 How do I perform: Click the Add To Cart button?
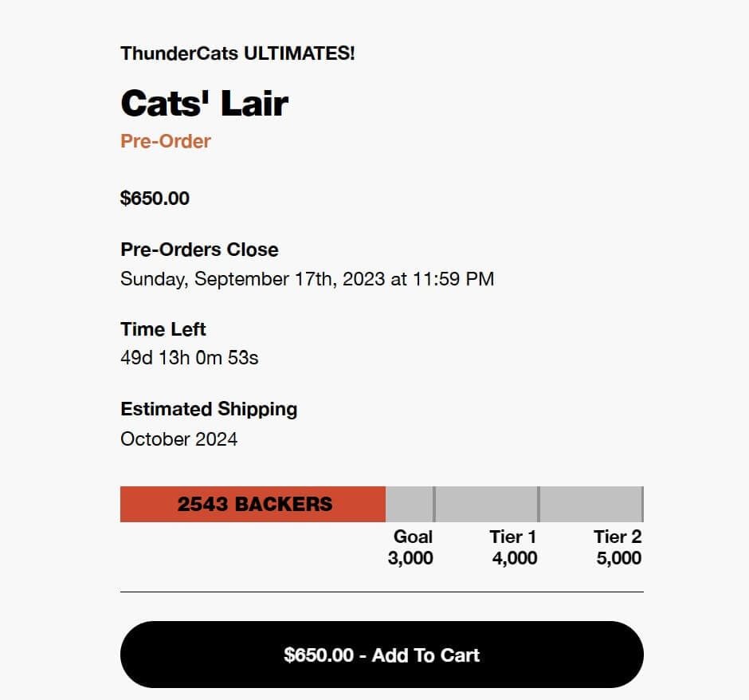pos(383,655)
